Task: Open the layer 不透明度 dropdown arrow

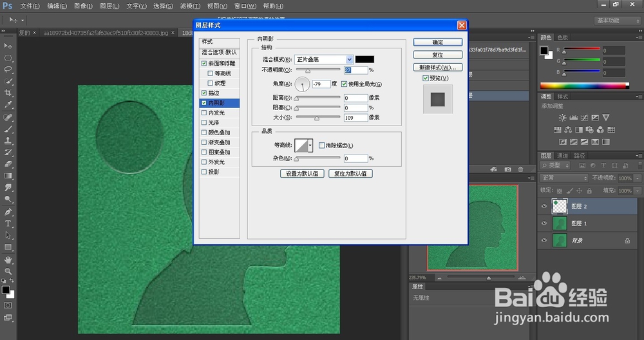Action: [x=638, y=178]
